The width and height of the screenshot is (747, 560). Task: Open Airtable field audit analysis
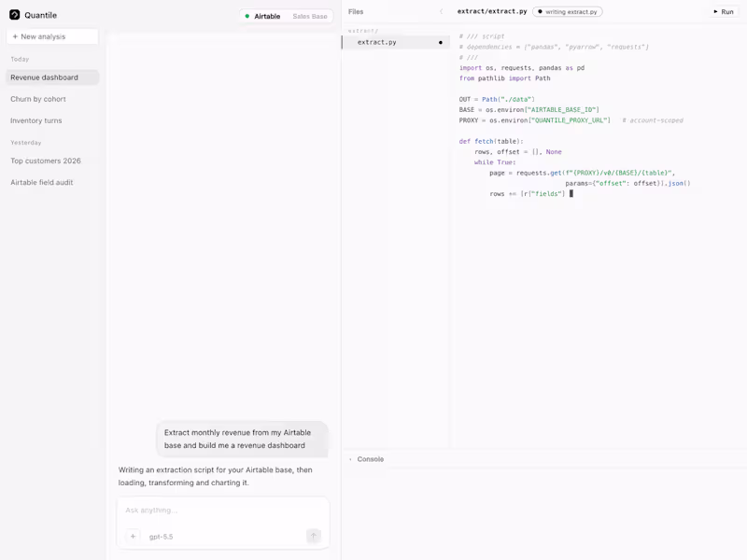pyautogui.click(x=52, y=182)
